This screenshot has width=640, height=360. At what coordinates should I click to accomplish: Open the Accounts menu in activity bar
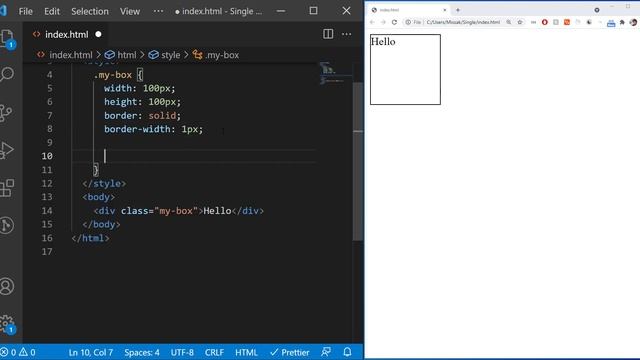[7, 287]
